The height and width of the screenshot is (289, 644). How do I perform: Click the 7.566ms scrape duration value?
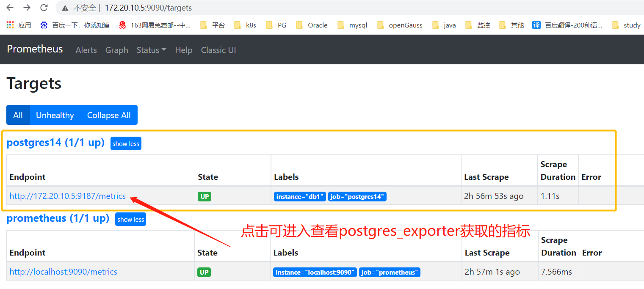[x=556, y=272]
